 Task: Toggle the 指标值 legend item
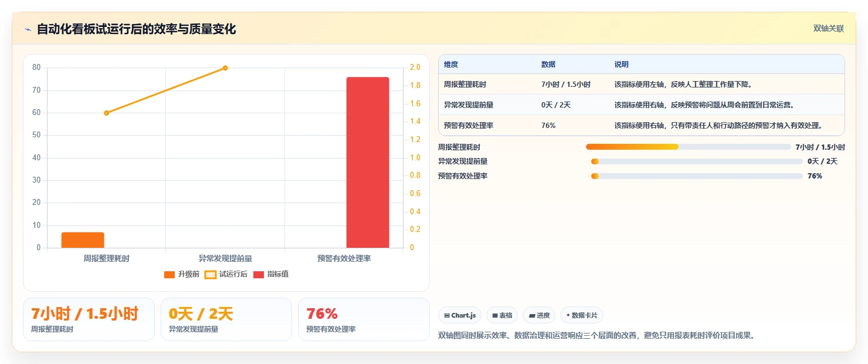pos(270,274)
